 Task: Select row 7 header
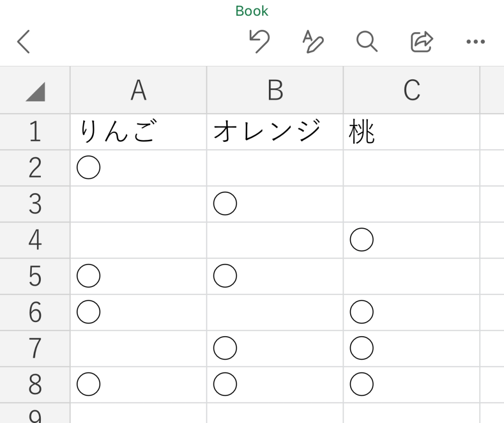pos(35,349)
